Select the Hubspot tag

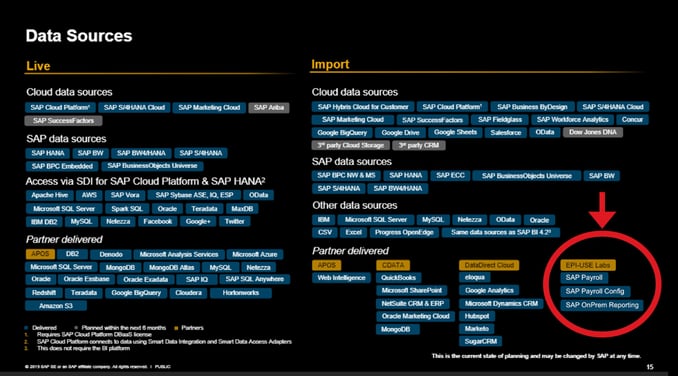(x=477, y=316)
